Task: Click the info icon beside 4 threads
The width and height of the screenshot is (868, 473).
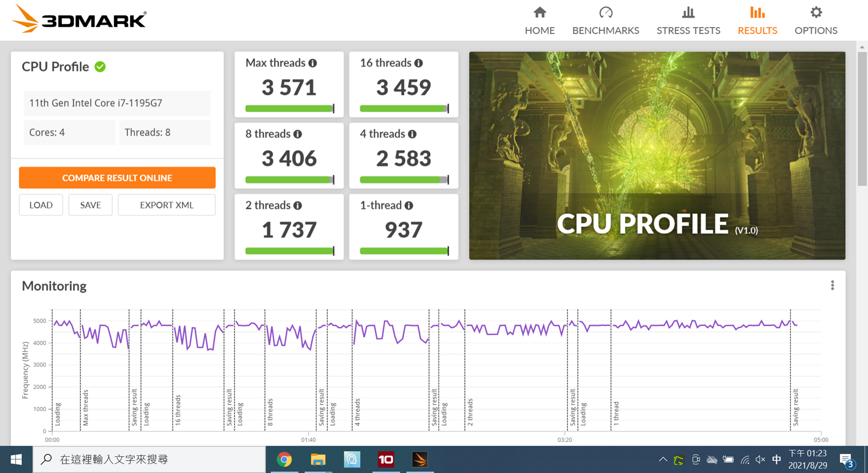Action: [412, 134]
